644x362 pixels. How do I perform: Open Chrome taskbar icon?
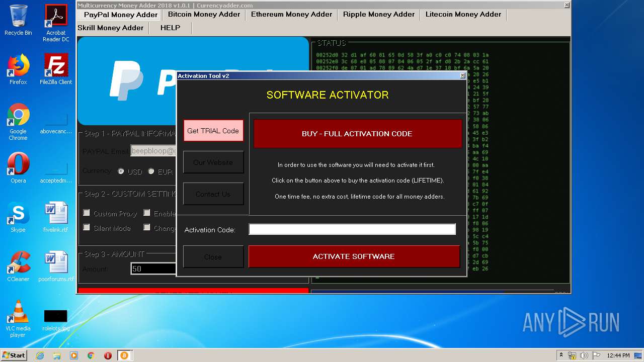(x=91, y=355)
